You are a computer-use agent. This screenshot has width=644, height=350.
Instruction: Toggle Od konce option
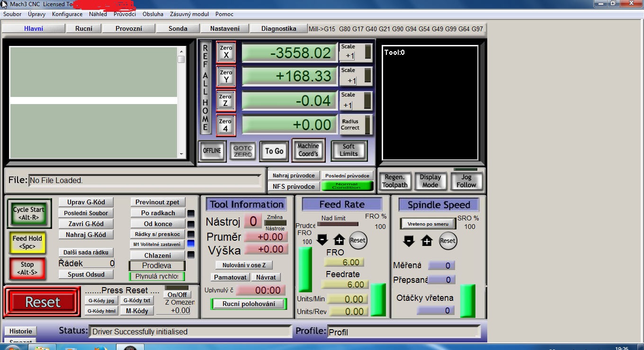click(158, 224)
